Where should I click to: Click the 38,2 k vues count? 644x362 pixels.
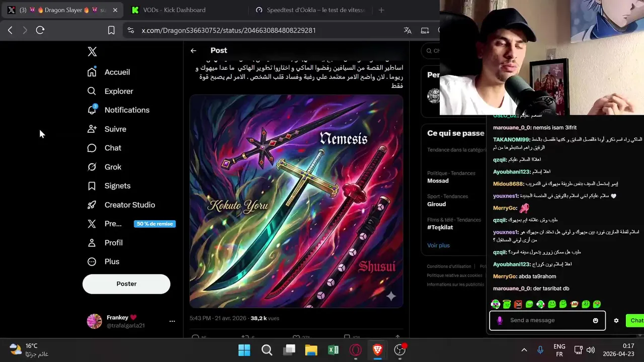(x=265, y=318)
